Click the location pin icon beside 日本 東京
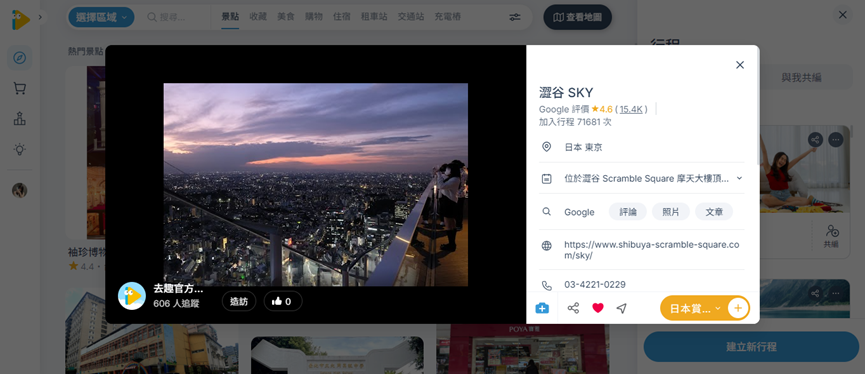The height and width of the screenshot is (374, 865). coord(547,147)
